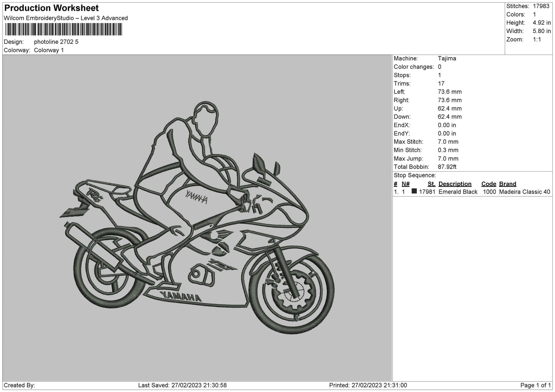
Task: Click the Created By label
Action: click(x=19, y=385)
